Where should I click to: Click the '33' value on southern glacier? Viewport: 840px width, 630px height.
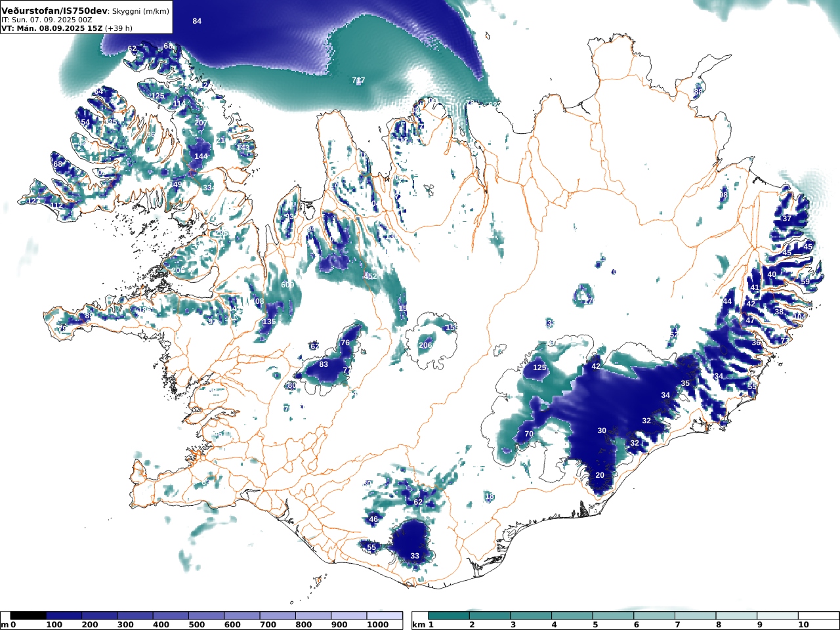[415, 556]
